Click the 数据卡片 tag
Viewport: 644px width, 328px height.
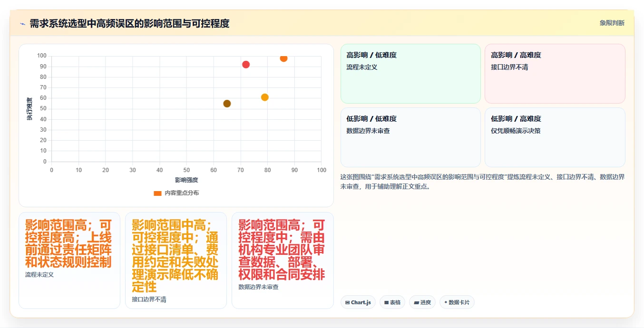457,302
